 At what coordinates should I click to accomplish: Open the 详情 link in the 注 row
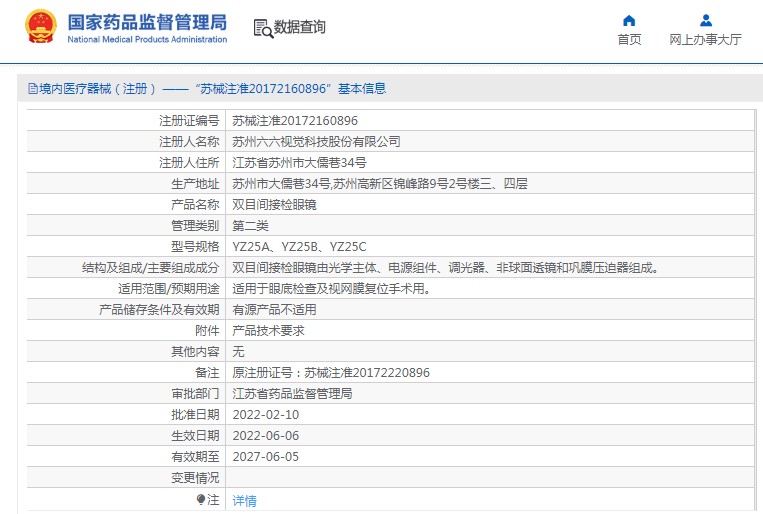click(x=244, y=500)
